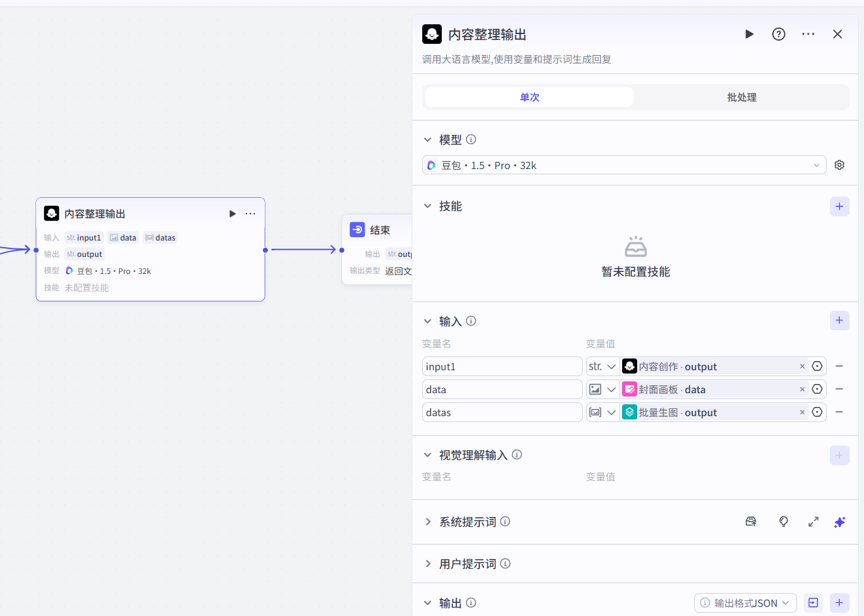Open the more options menu in the panel header

[x=808, y=34]
